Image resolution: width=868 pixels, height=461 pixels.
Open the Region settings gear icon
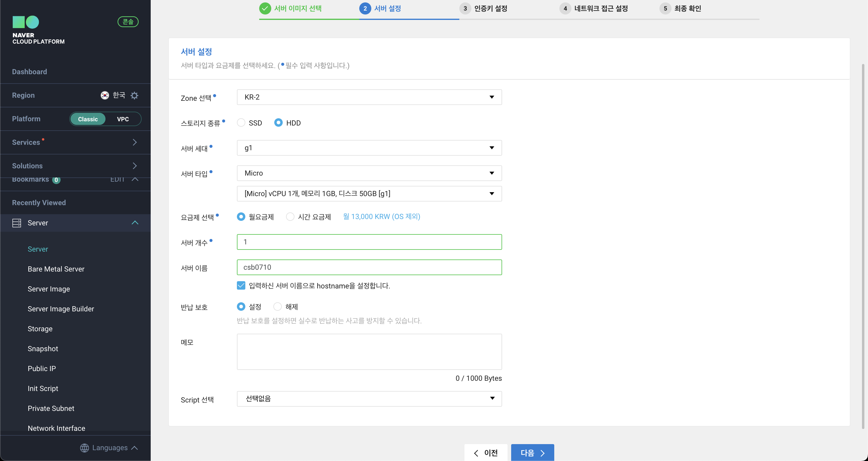134,95
